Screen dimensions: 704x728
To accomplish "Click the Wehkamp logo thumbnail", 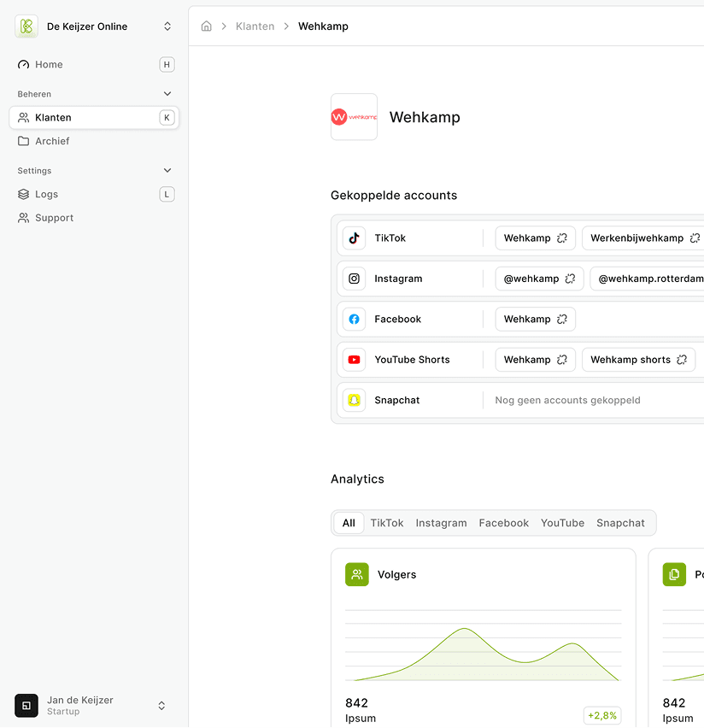I will tap(354, 117).
